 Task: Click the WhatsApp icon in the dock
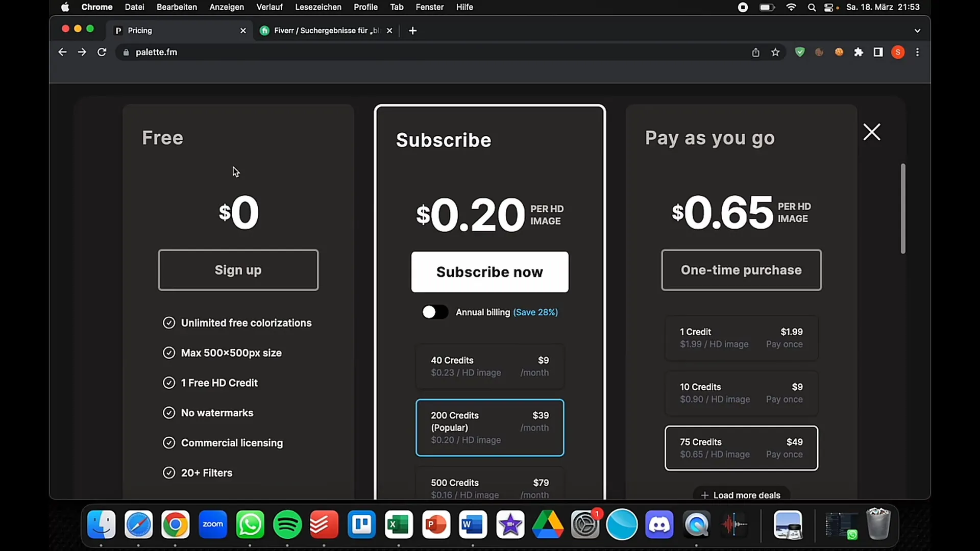point(250,524)
